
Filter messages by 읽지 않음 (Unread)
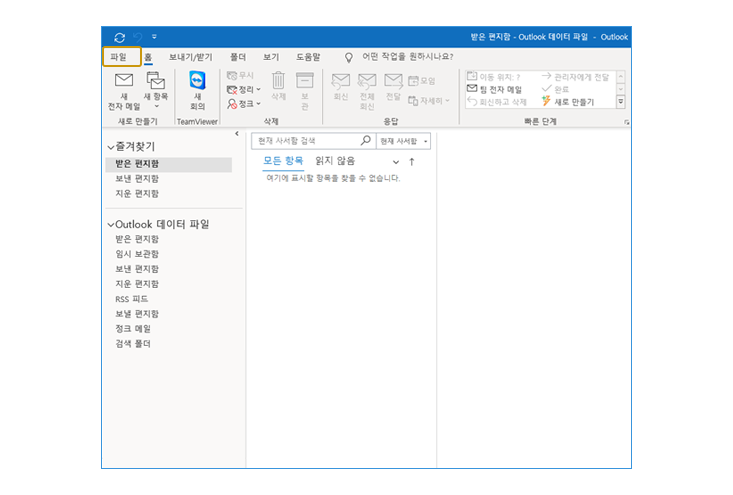(x=334, y=161)
